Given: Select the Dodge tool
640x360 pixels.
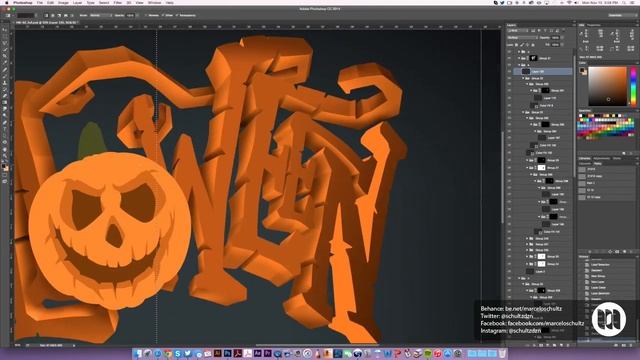Looking at the screenshot, I should [5, 116].
